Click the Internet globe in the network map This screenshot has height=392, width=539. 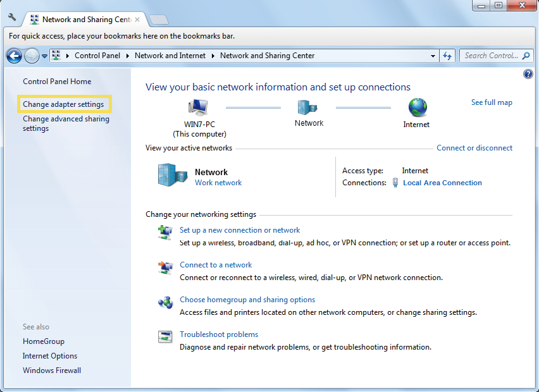[416, 107]
